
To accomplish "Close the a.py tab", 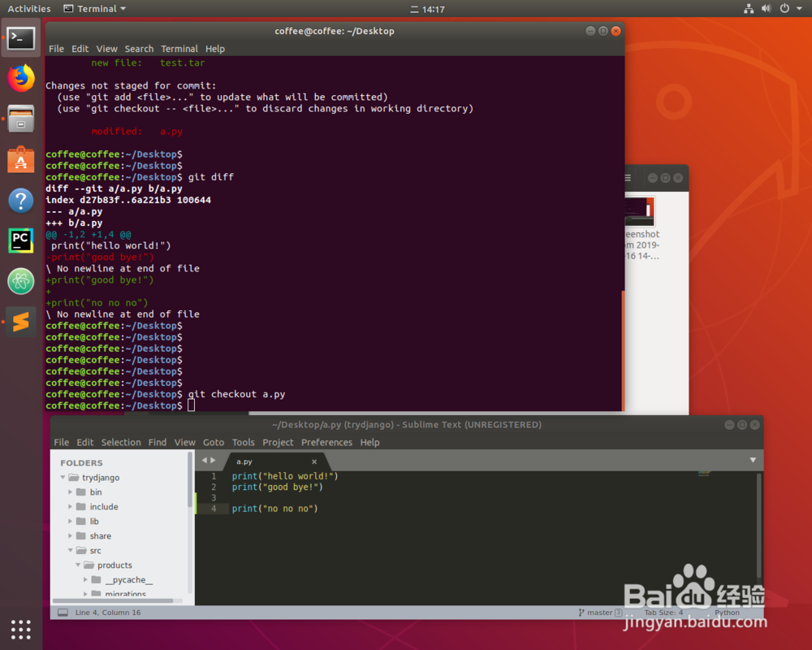I will (313, 461).
